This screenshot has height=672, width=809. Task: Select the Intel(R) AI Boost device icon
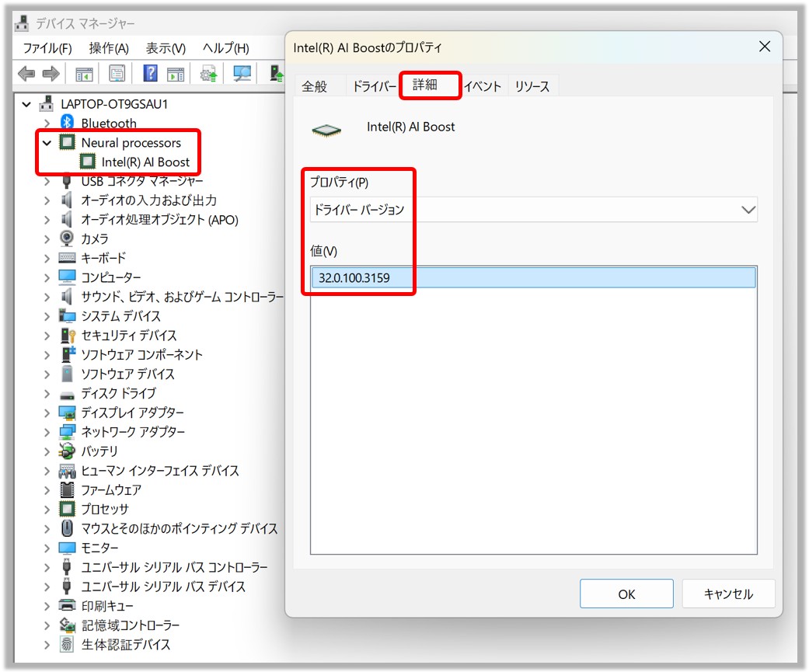click(x=87, y=162)
